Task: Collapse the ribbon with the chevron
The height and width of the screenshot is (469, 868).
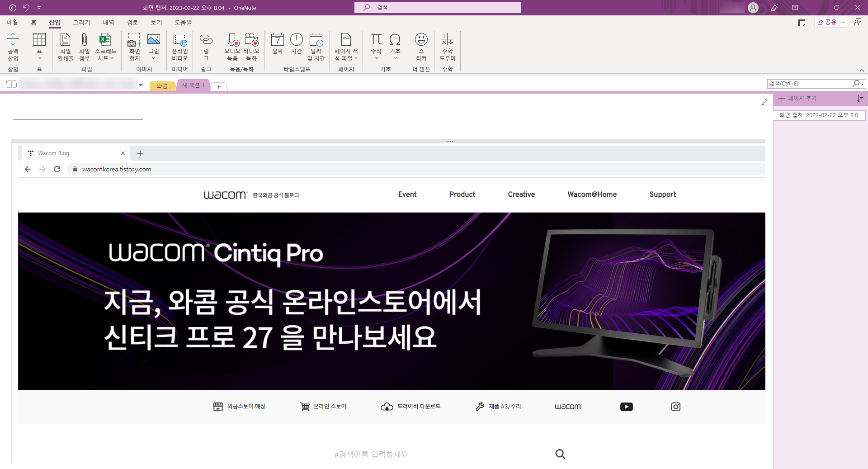Action: click(862, 70)
